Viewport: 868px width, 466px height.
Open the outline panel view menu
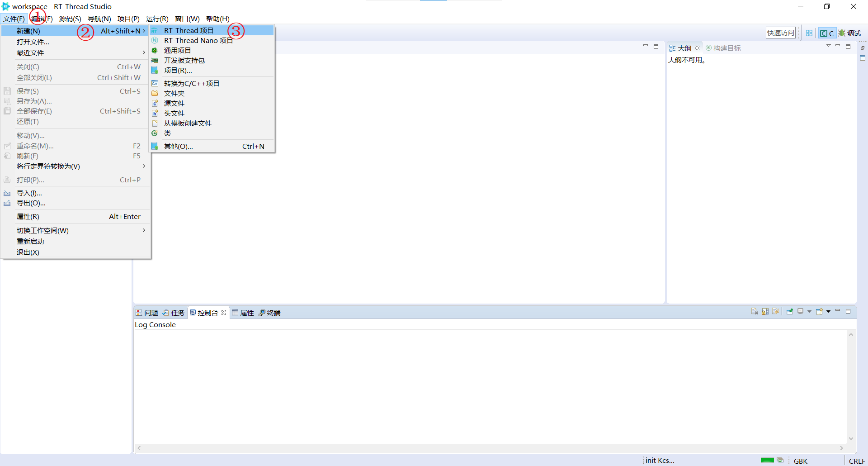[x=828, y=46]
